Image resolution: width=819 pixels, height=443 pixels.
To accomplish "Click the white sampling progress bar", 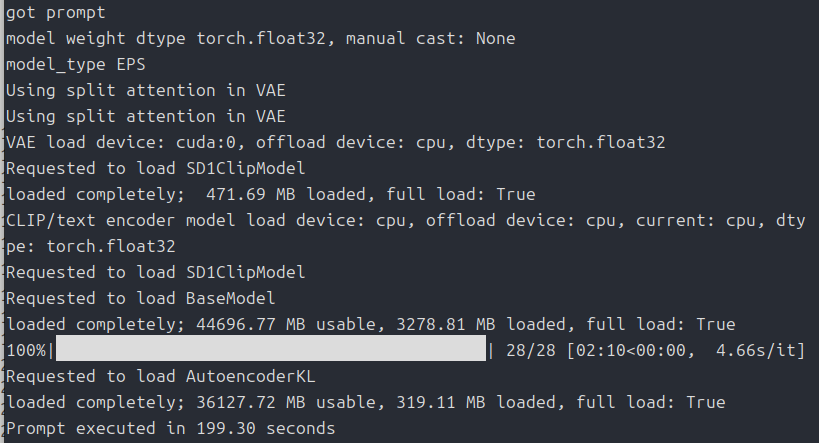I will (270, 350).
